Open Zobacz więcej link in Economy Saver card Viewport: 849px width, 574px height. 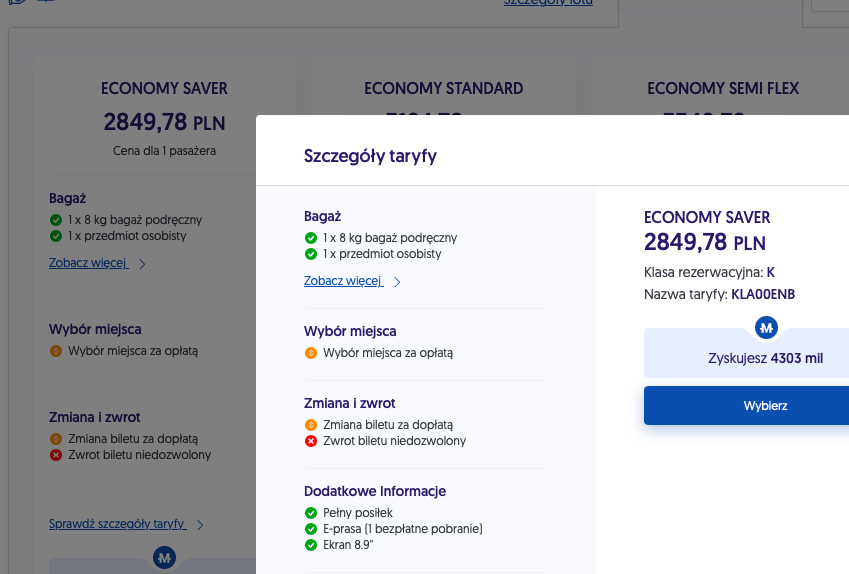pyautogui.click(x=89, y=263)
